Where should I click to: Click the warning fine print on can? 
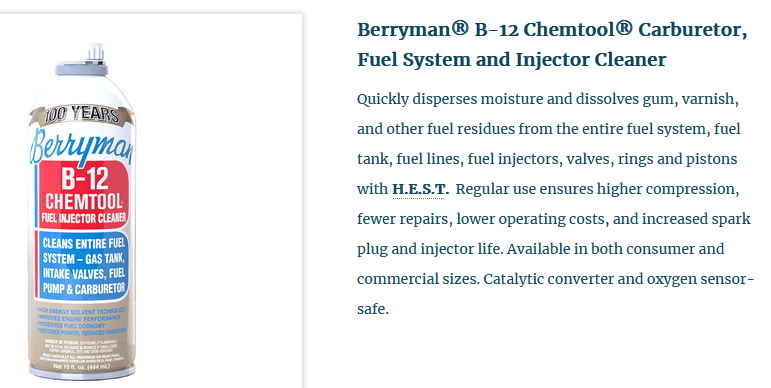82,350
